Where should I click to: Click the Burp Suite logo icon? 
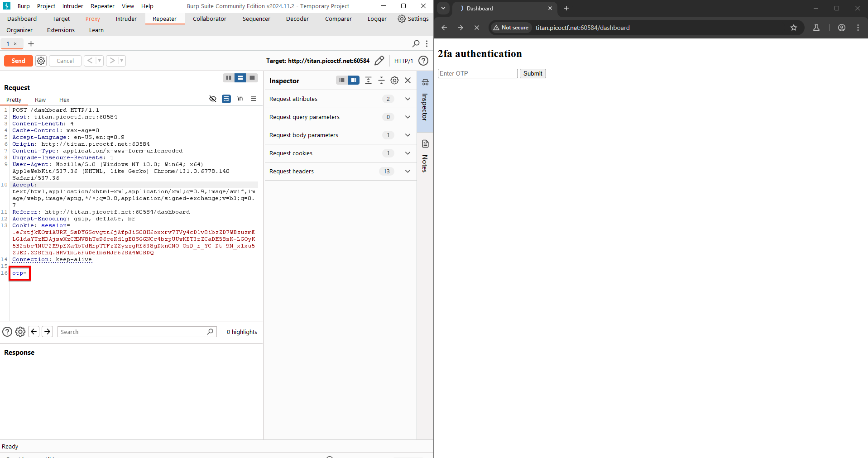click(7, 6)
